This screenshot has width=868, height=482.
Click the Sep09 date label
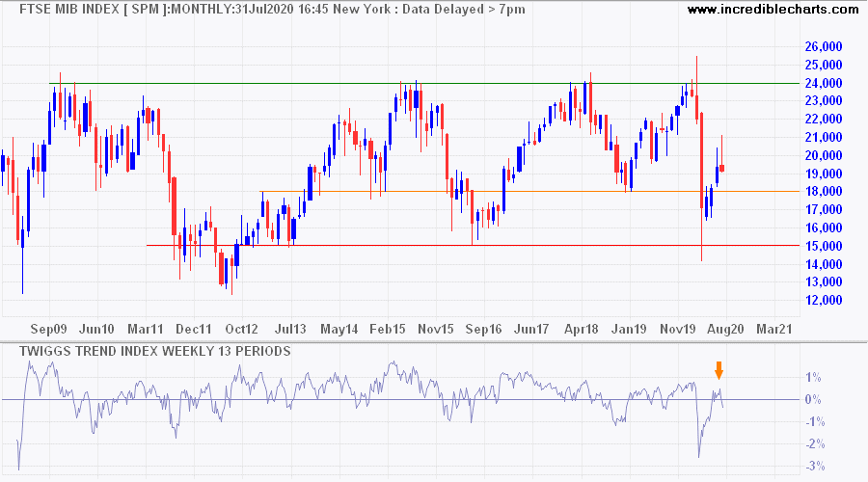pos(49,330)
